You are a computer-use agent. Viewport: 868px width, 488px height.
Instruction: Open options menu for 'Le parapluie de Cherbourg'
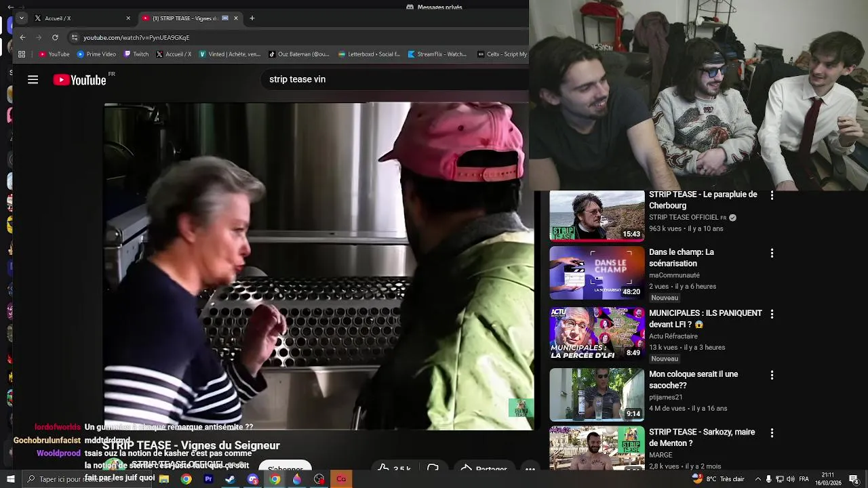tap(772, 195)
